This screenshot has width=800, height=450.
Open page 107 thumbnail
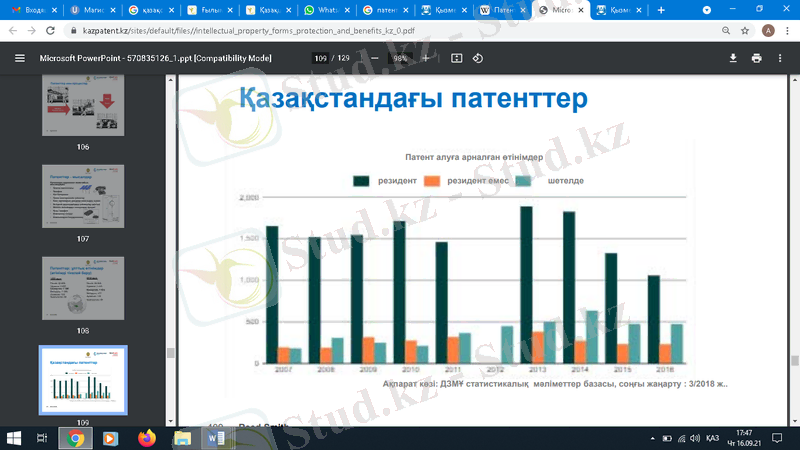pyautogui.click(x=82, y=197)
